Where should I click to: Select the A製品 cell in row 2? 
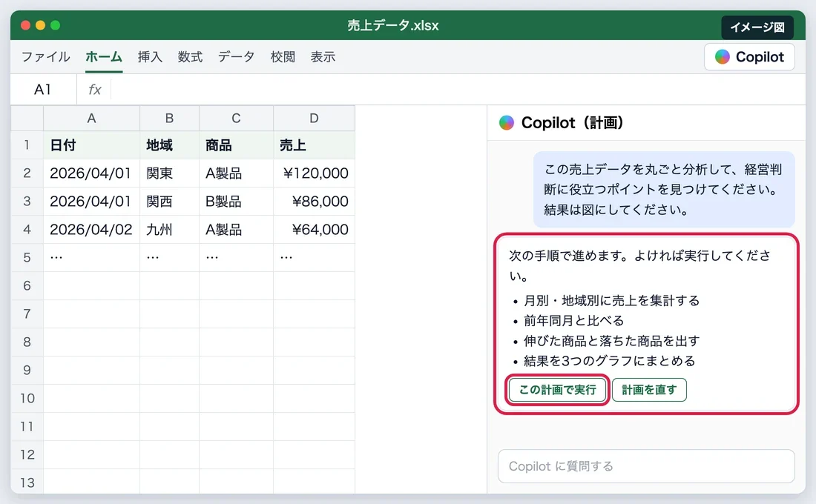click(236, 173)
